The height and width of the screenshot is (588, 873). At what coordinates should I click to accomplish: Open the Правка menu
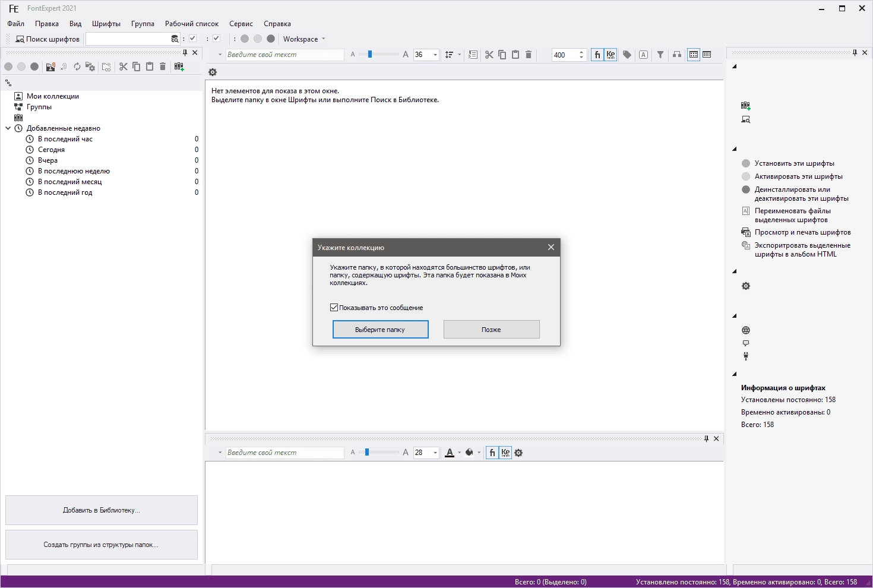pos(47,24)
